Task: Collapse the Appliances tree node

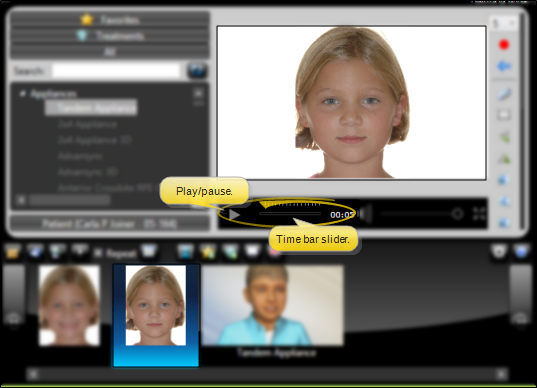Action: click(x=23, y=93)
